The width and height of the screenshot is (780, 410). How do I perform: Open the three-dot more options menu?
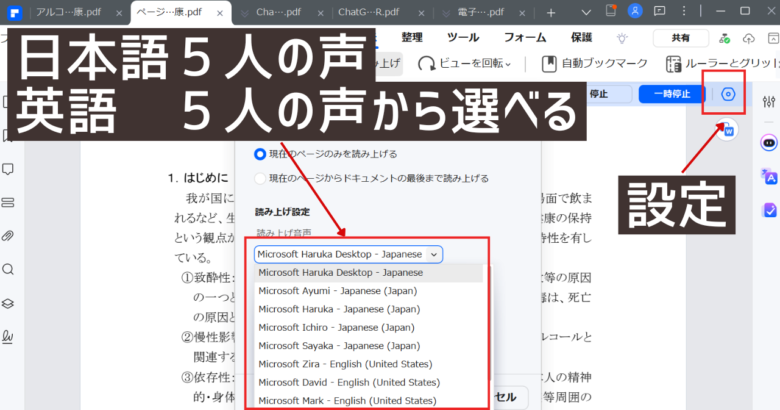tap(684, 11)
